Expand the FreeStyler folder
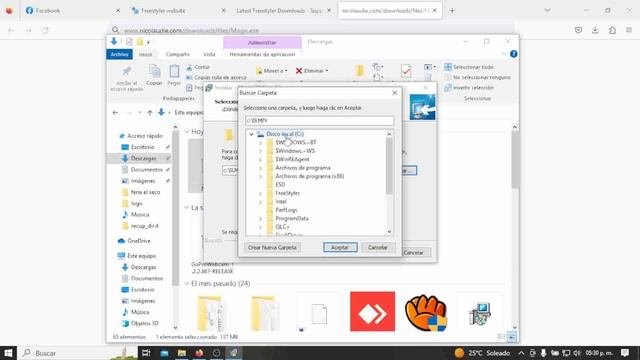The width and height of the screenshot is (640, 360). click(x=260, y=193)
